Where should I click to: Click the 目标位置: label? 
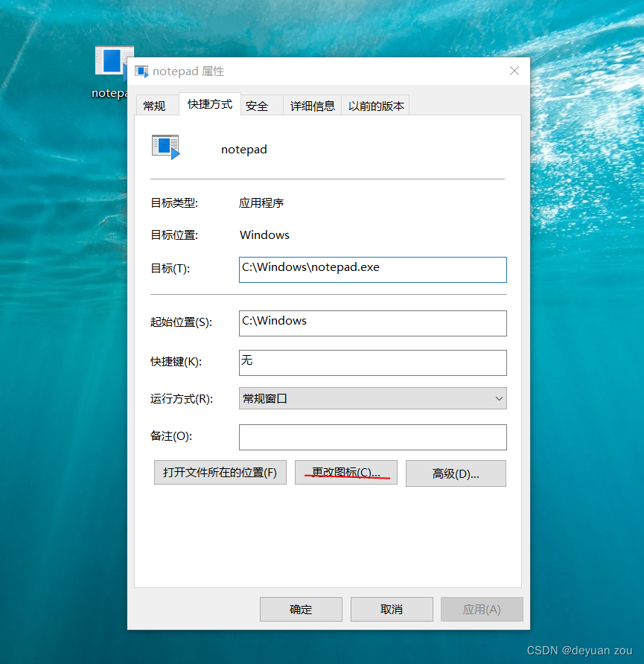(x=174, y=235)
